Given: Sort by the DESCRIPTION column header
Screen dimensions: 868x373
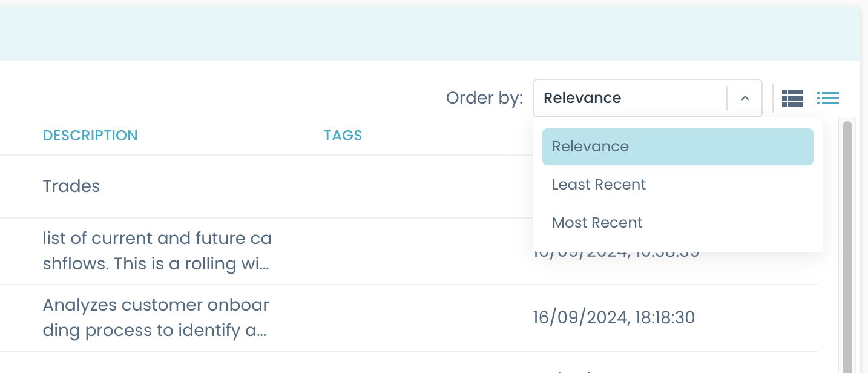Looking at the screenshot, I should [90, 135].
